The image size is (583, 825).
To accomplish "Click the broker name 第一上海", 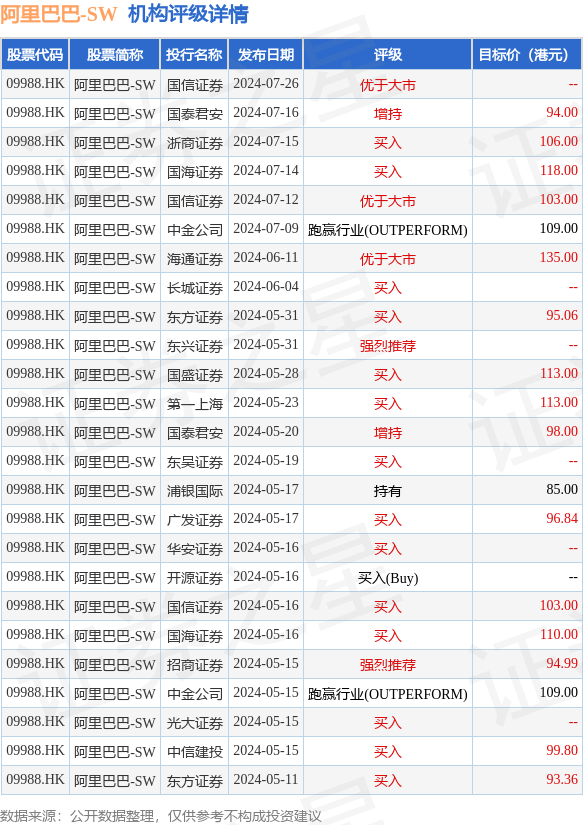I will coord(195,404).
